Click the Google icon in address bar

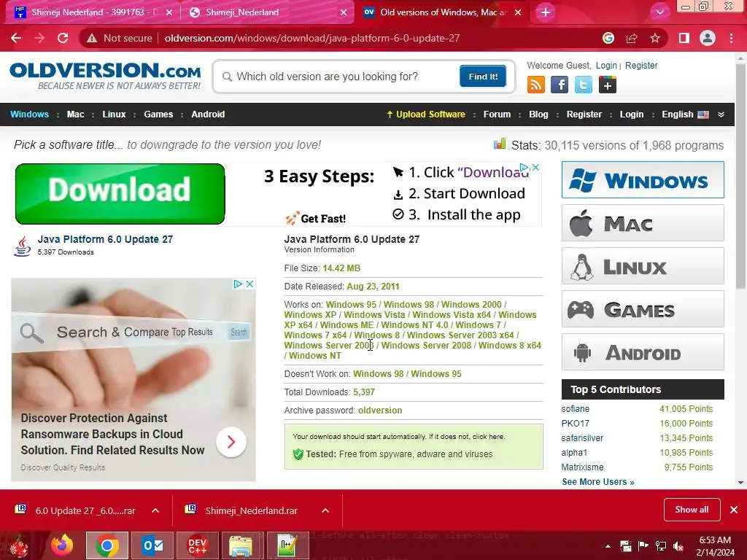(608, 38)
